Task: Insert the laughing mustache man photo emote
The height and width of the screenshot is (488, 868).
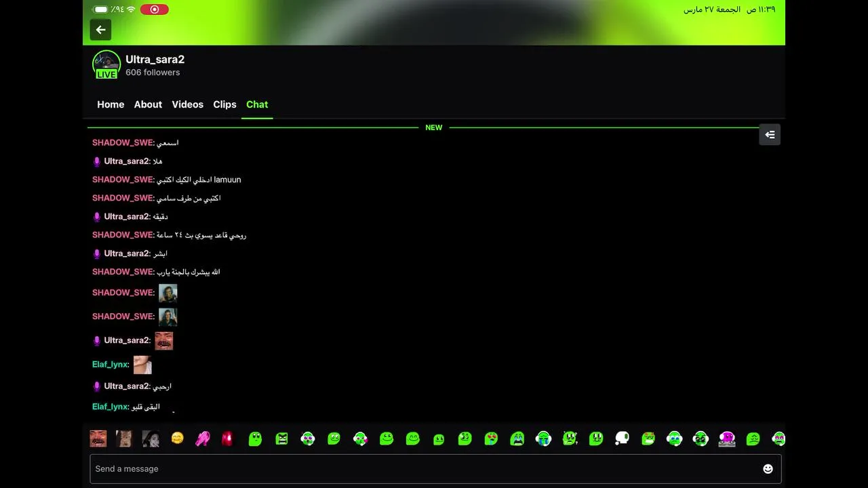Action: pos(98,439)
